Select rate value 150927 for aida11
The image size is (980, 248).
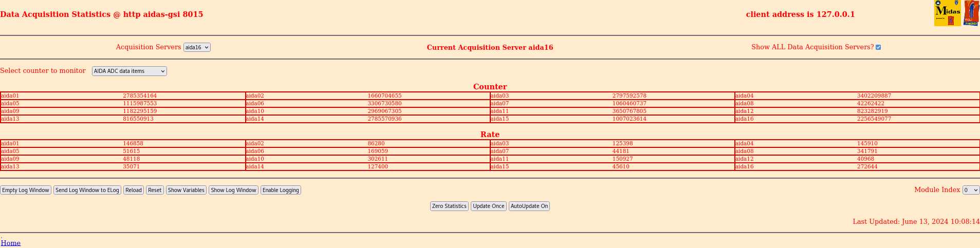pyautogui.click(x=623, y=159)
